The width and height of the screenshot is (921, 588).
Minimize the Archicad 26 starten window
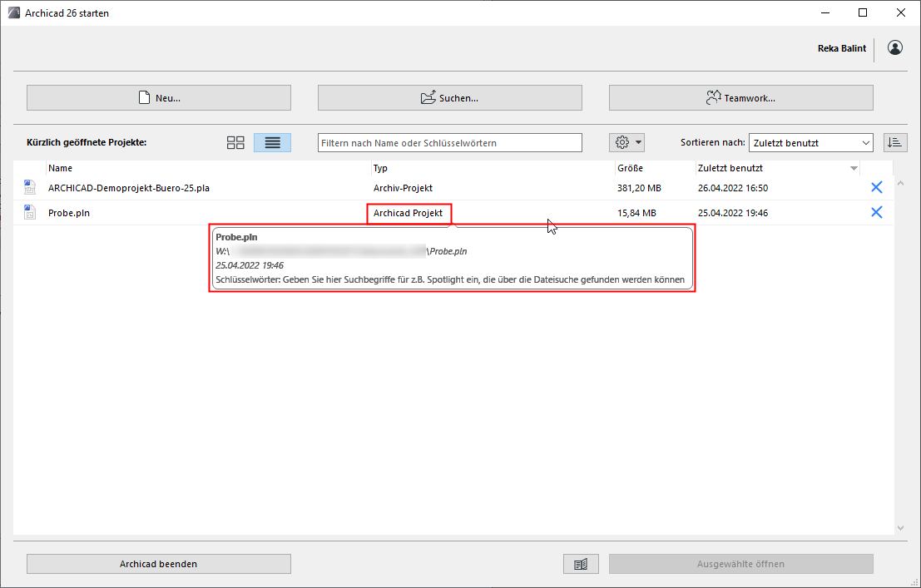tap(824, 12)
